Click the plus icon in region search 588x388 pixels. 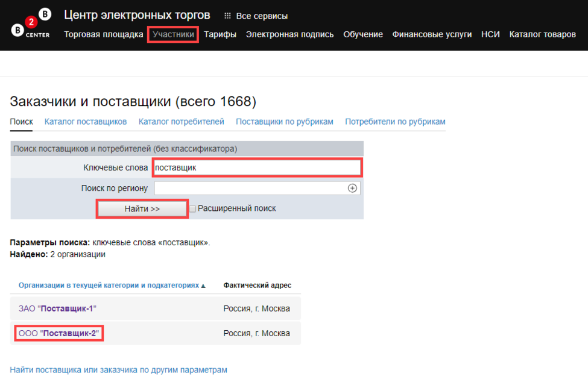coord(353,188)
